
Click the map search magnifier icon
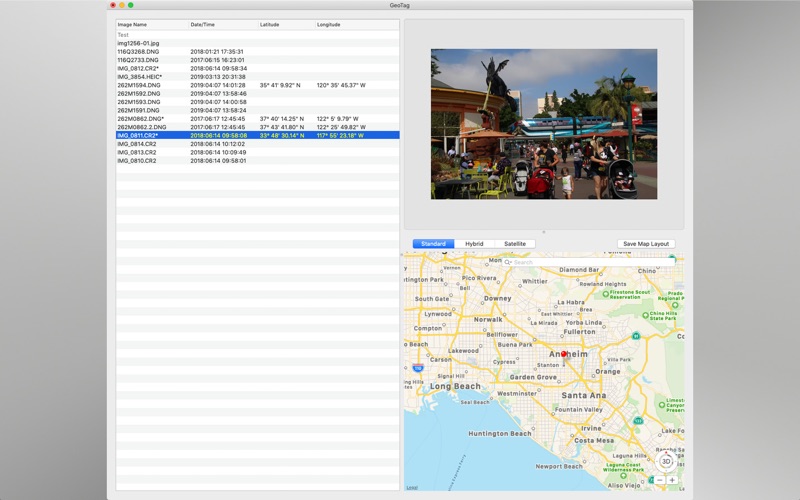(x=507, y=262)
